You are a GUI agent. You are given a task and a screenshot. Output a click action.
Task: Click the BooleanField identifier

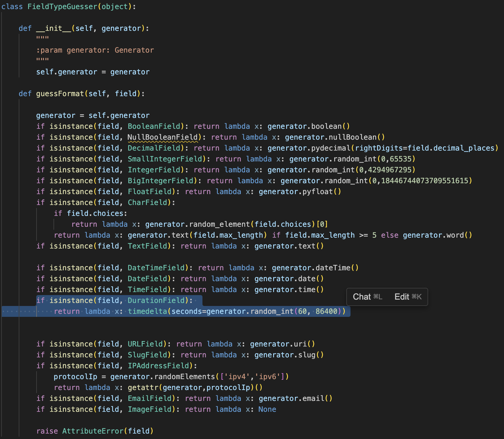(154, 126)
